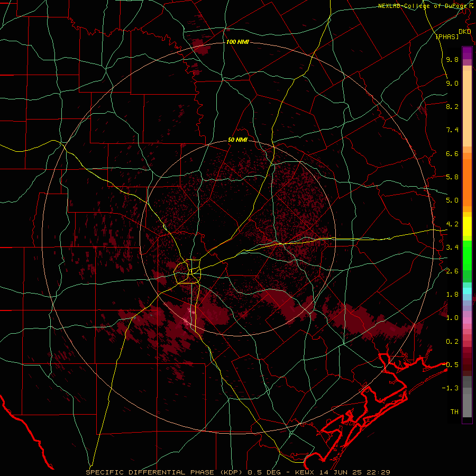Viewport: 476px width, 476px height.
Task: Select the purple band atop the color scale
Action: pos(467,53)
